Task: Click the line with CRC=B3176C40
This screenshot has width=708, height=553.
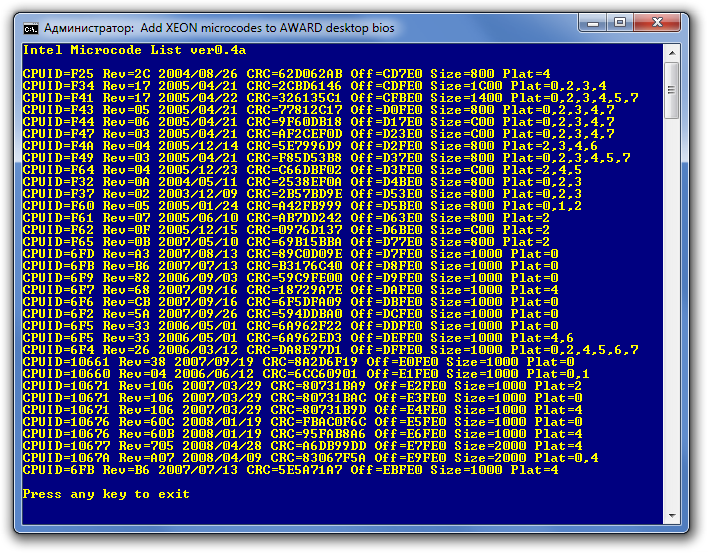Action: [x=290, y=266]
